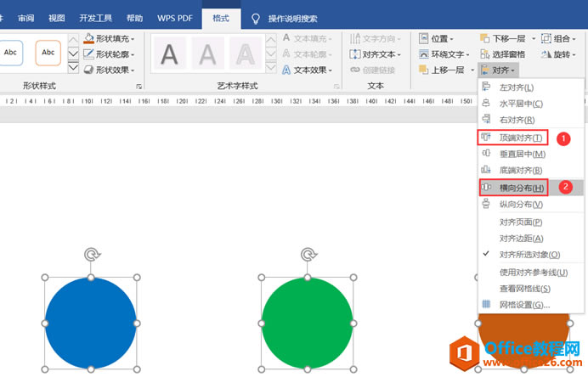Select Horizontal Center (水平居中) alignment icon
The width and height of the screenshot is (588, 377).
click(486, 103)
